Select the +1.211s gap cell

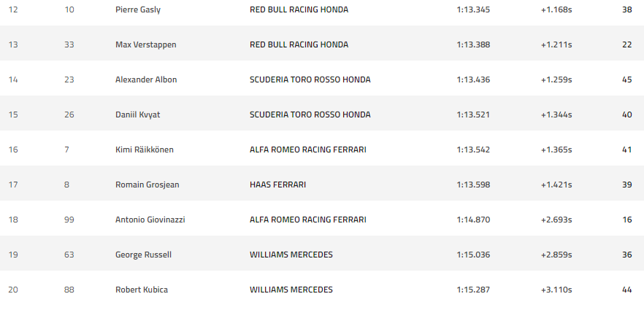pyautogui.click(x=556, y=45)
